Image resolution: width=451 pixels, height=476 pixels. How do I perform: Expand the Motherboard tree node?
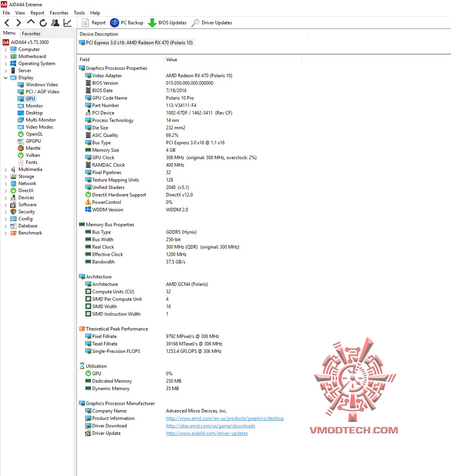tap(5, 56)
